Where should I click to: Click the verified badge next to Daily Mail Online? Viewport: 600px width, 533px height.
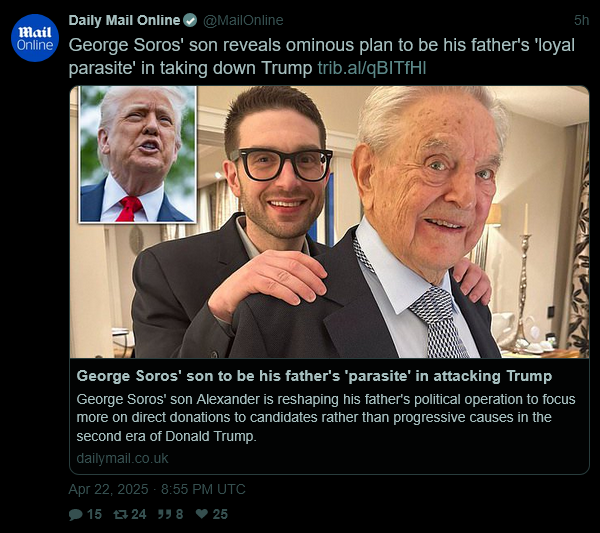(190, 20)
